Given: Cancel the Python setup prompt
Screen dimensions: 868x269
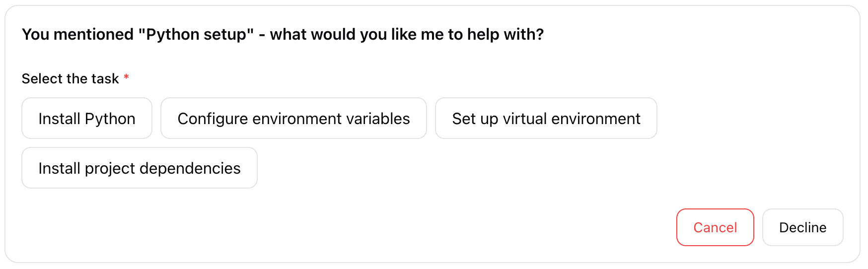Looking at the screenshot, I should pos(715,227).
